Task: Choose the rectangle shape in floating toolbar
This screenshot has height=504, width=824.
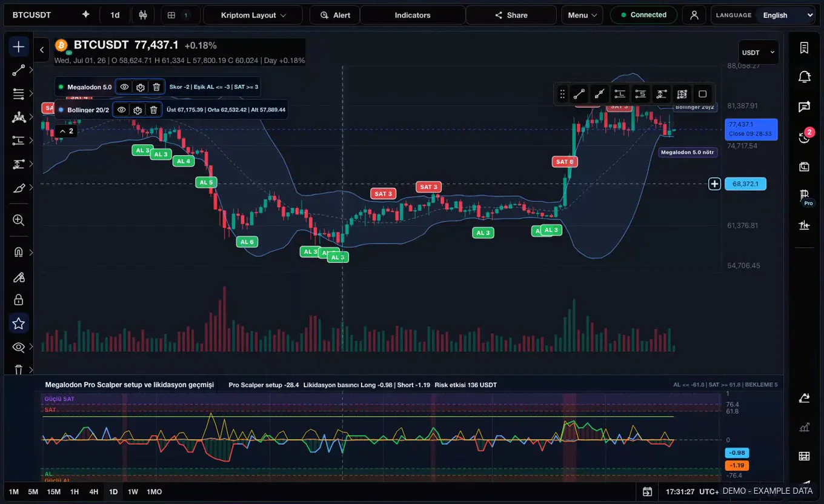Action: pos(703,94)
